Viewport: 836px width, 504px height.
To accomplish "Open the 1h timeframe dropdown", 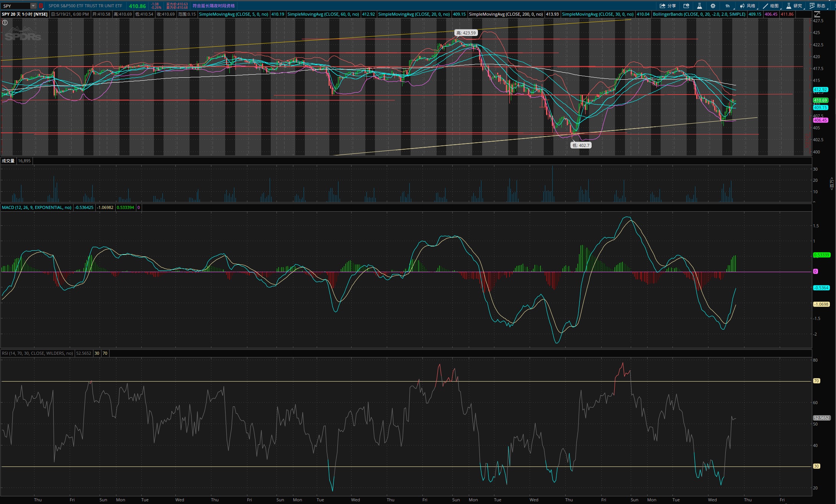I will click(x=727, y=6).
